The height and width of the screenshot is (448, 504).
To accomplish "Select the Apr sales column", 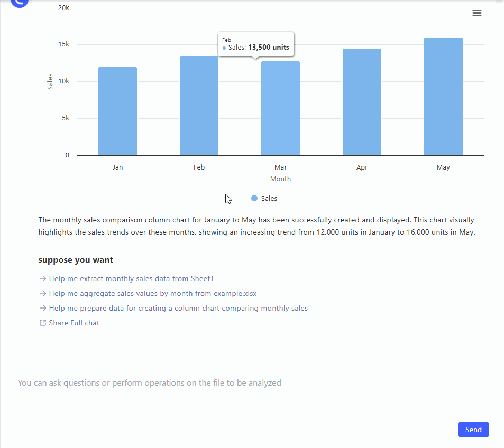I will click(x=362, y=102).
